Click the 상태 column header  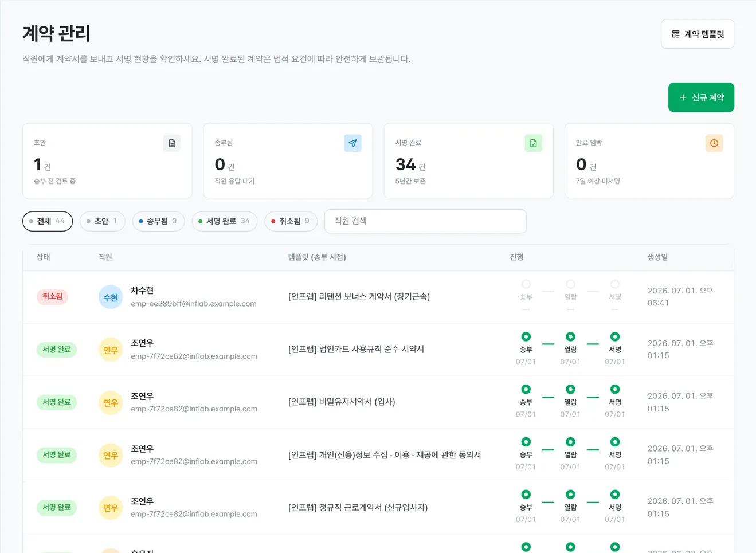[44, 257]
